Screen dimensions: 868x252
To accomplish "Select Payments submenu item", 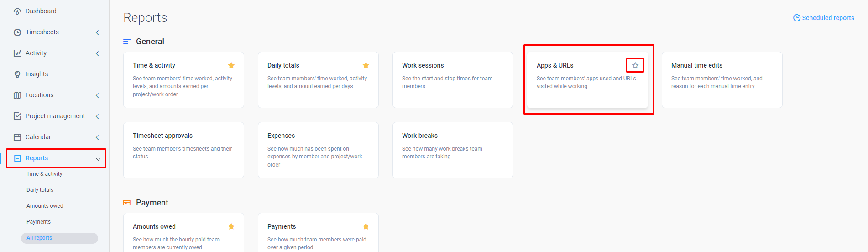I will click(38, 222).
